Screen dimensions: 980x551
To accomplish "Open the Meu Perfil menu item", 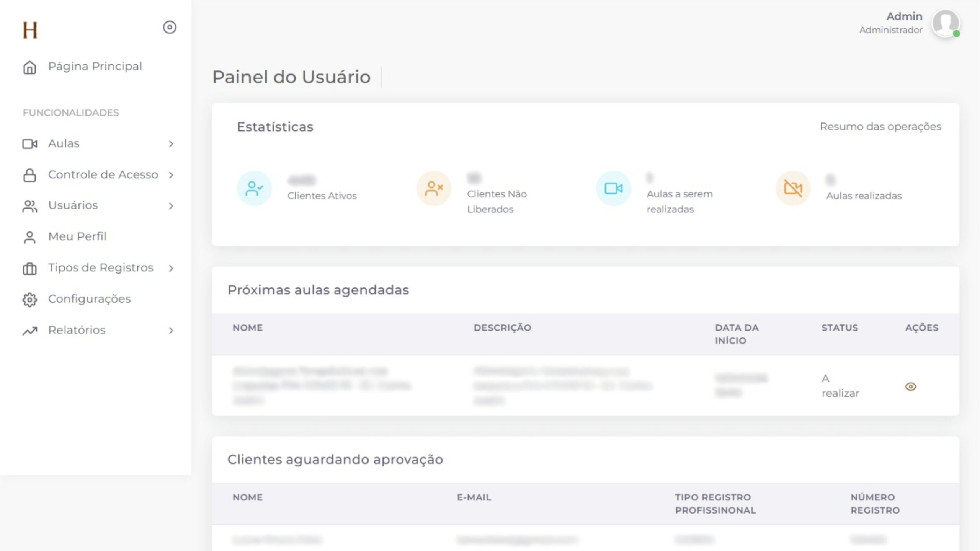I will [x=77, y=236].
